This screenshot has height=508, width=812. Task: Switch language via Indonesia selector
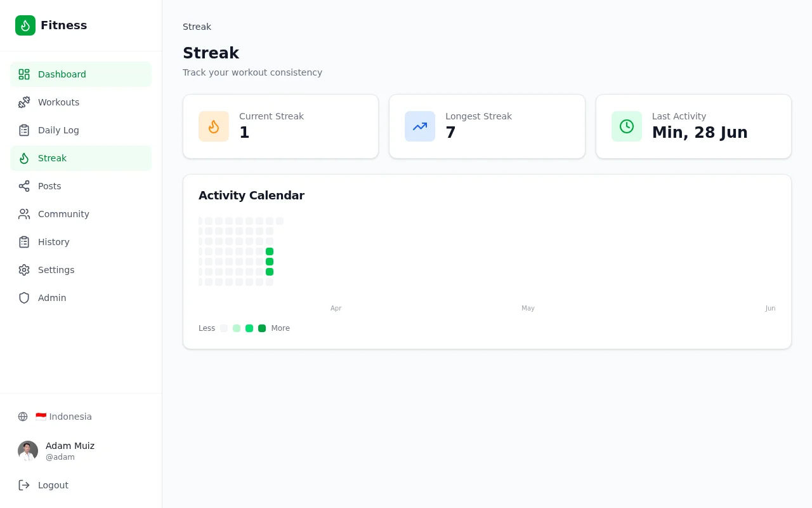tap(81, 417)
